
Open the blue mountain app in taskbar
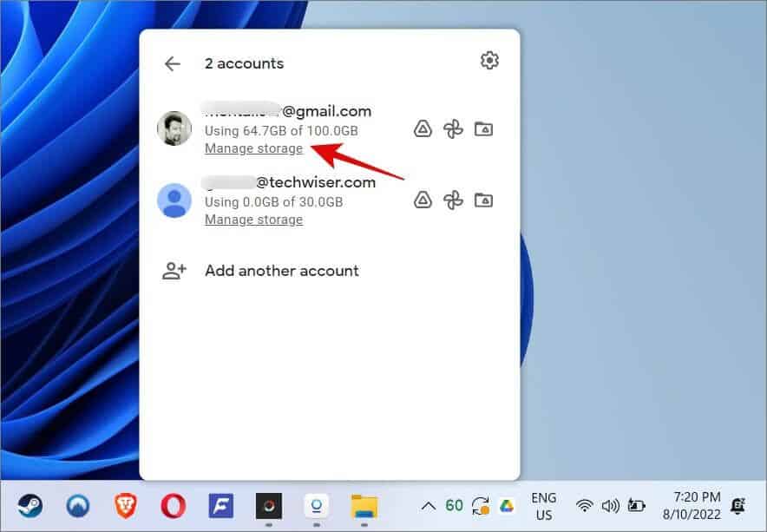point(78,506)
